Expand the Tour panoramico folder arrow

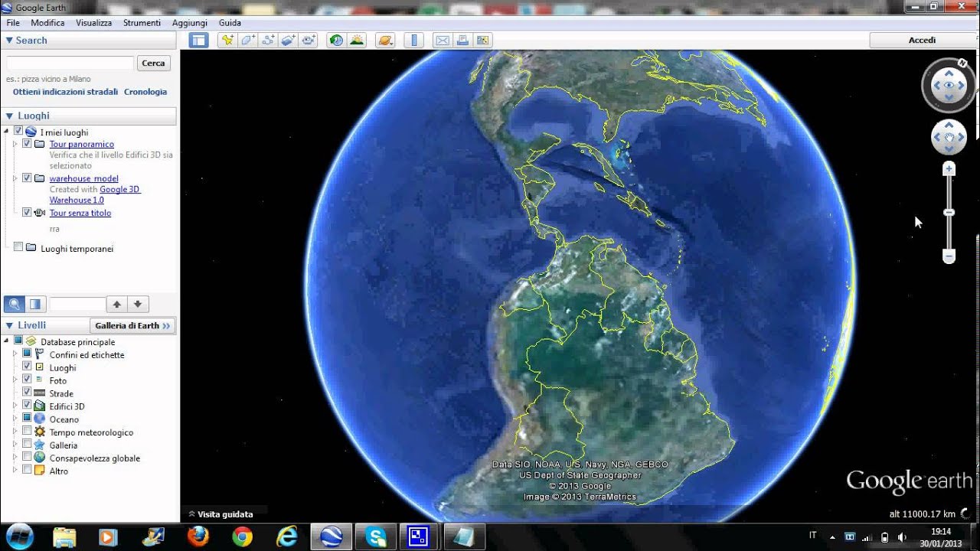click(x=15, y=144)
